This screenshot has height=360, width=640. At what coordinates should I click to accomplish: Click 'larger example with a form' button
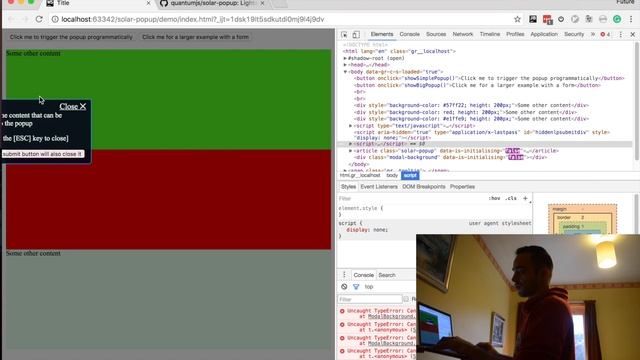195,37
